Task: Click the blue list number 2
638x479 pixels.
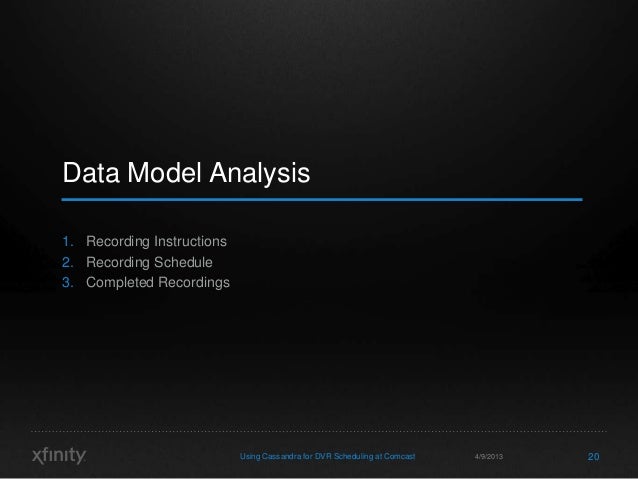Action: pyautogui.click(x=68, y=262)
